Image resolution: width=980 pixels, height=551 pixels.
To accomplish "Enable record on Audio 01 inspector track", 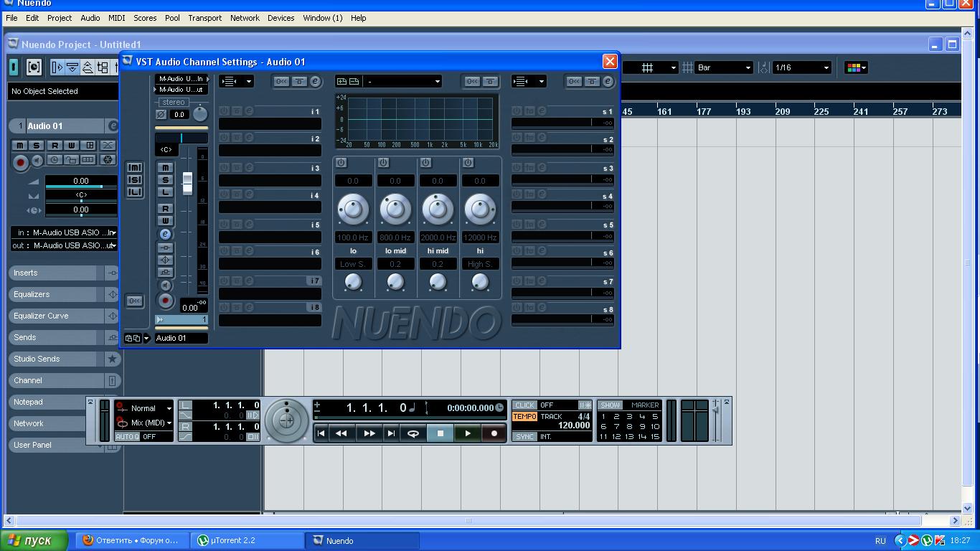I will [20, 162].
